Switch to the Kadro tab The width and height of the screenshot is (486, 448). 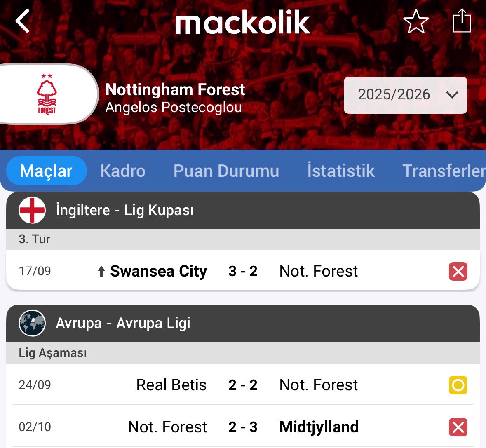click(x=123, y=171)
